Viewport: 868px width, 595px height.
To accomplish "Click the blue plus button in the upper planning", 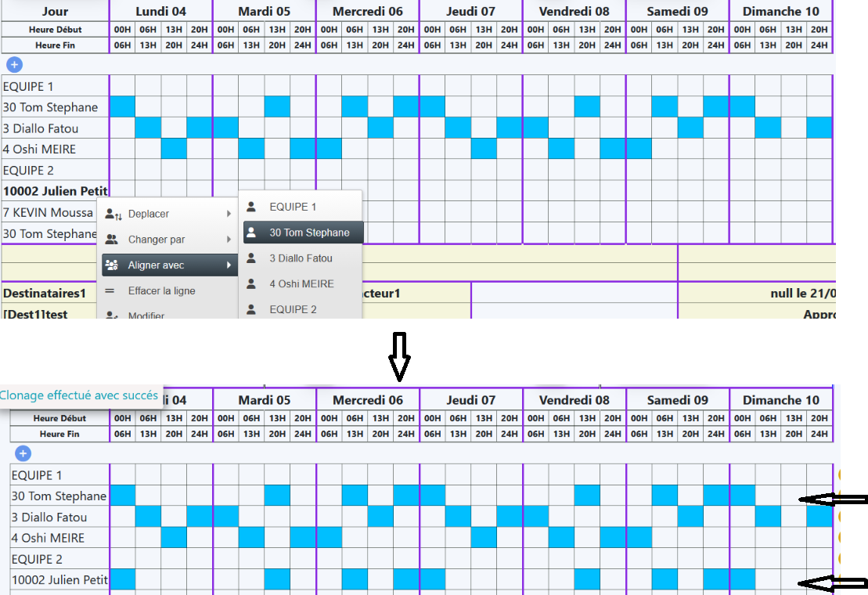I will click(x=14, y=65).
